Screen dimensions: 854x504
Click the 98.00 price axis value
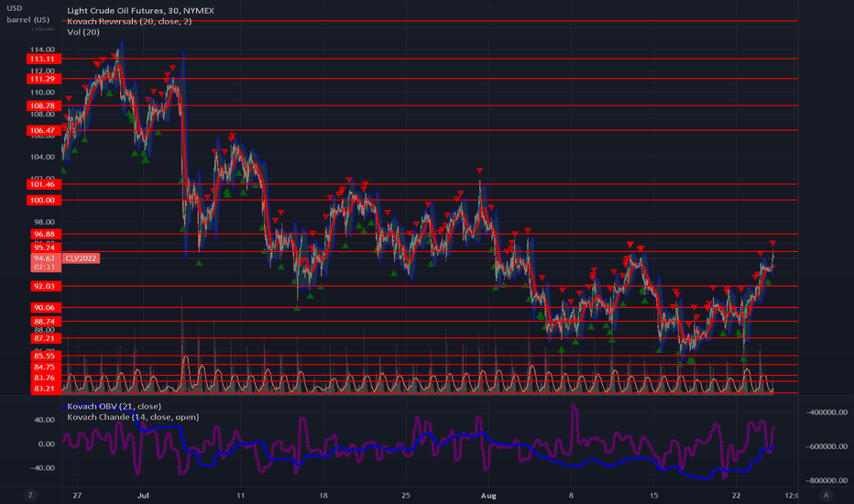tap(44, 223)
